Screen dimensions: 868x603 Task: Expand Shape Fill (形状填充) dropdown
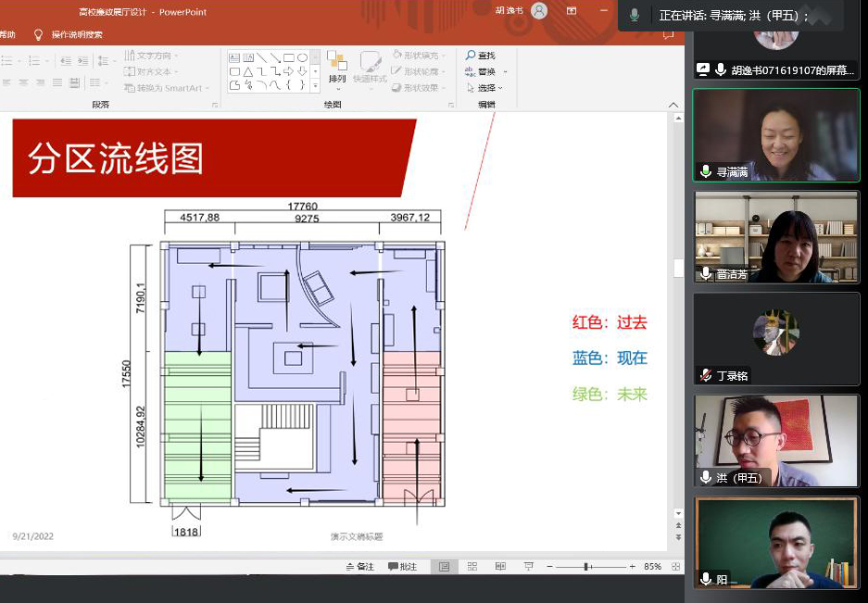click(420, 56)
